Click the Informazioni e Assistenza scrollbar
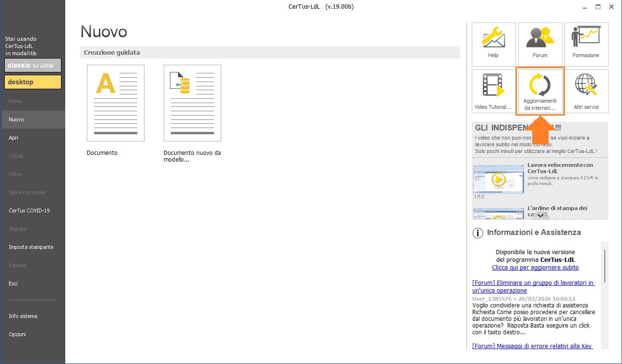 coord(605,266)
